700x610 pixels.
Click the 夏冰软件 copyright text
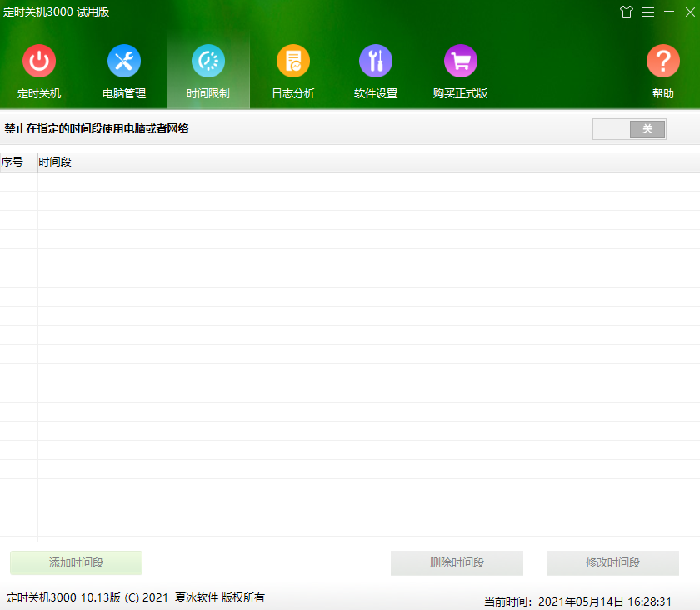click(x=197, y=597)
